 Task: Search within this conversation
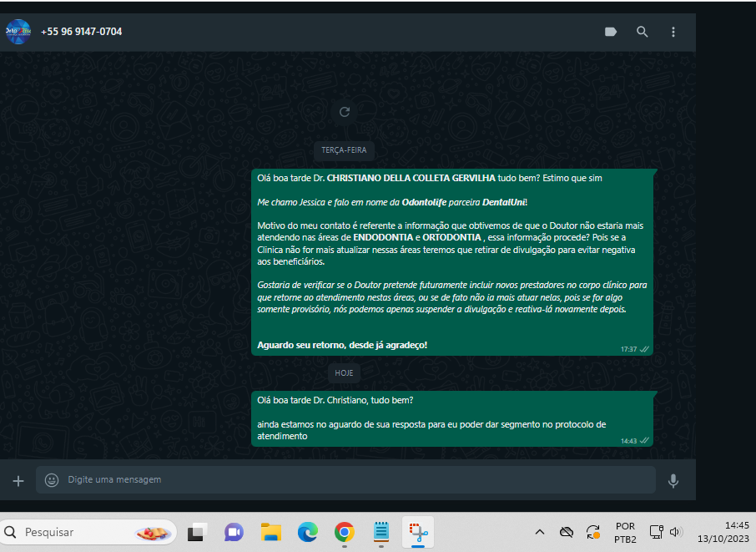tap(642, 32)
